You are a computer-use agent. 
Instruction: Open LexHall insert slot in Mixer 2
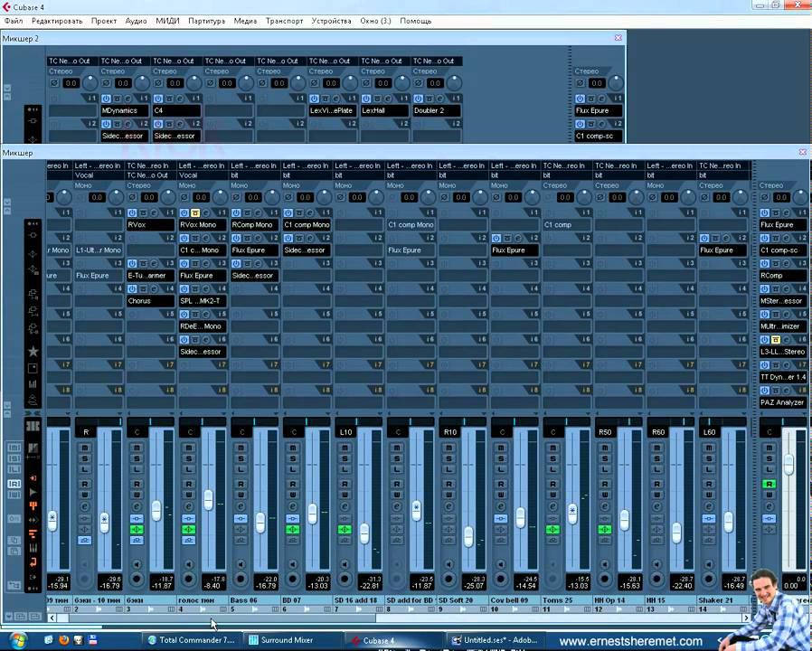384,111
